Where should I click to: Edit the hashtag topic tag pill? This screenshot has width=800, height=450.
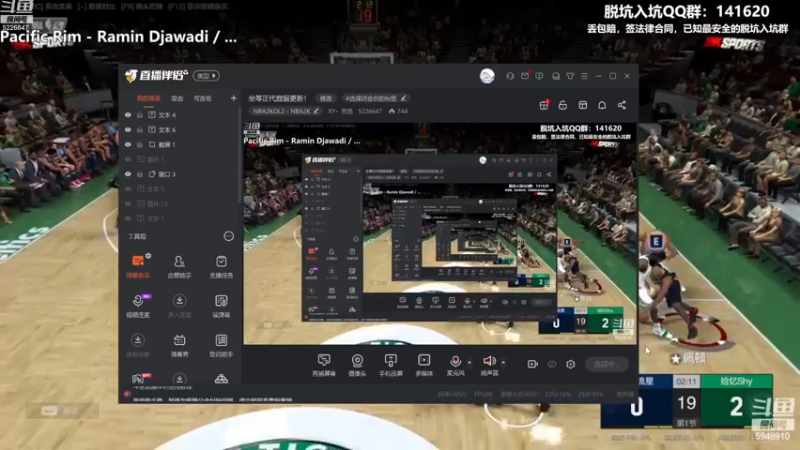375,98
